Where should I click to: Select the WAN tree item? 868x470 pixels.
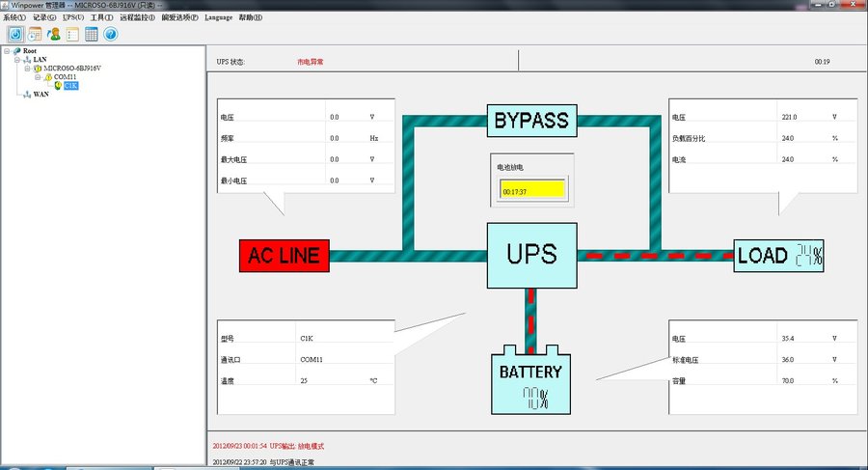point(41,95)
